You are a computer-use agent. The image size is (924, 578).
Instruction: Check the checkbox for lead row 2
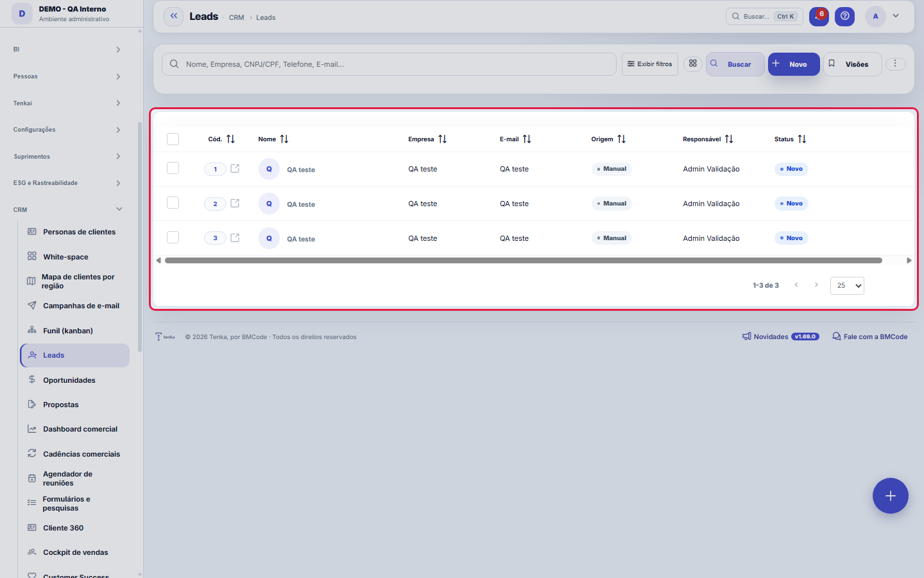(x=173, y=203)
